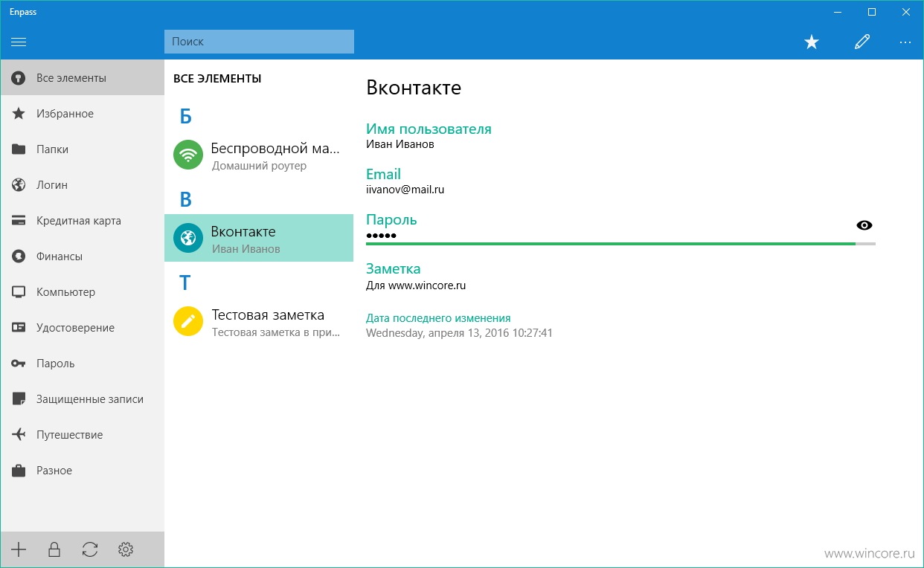Click the letter Т group header

[x=185, y=283]
